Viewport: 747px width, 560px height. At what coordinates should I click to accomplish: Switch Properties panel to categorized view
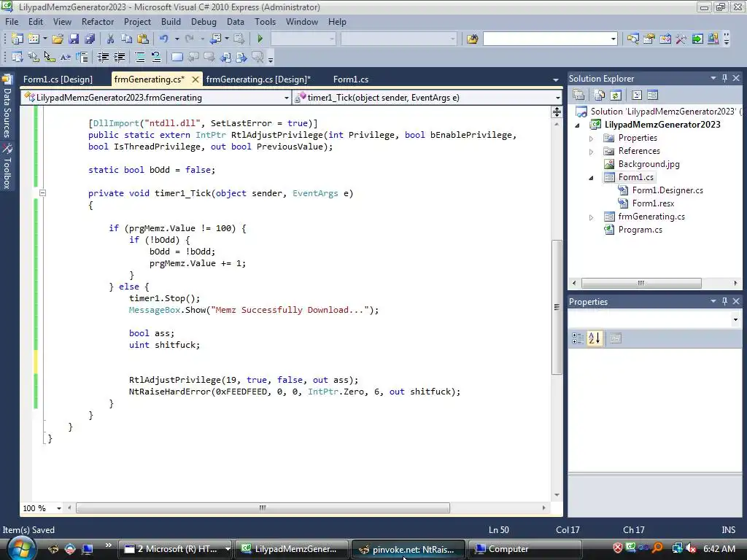pos(578,338)
